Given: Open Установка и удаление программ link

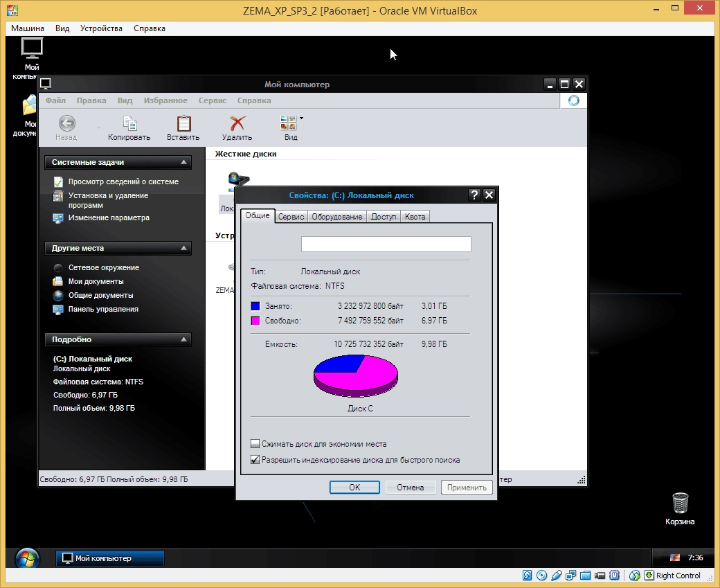Looking at the screenshot, I should pos(109,200).
